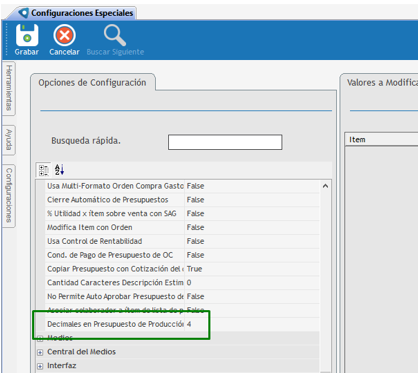Click the Busqueda rápida input field

tap(225, 142)
